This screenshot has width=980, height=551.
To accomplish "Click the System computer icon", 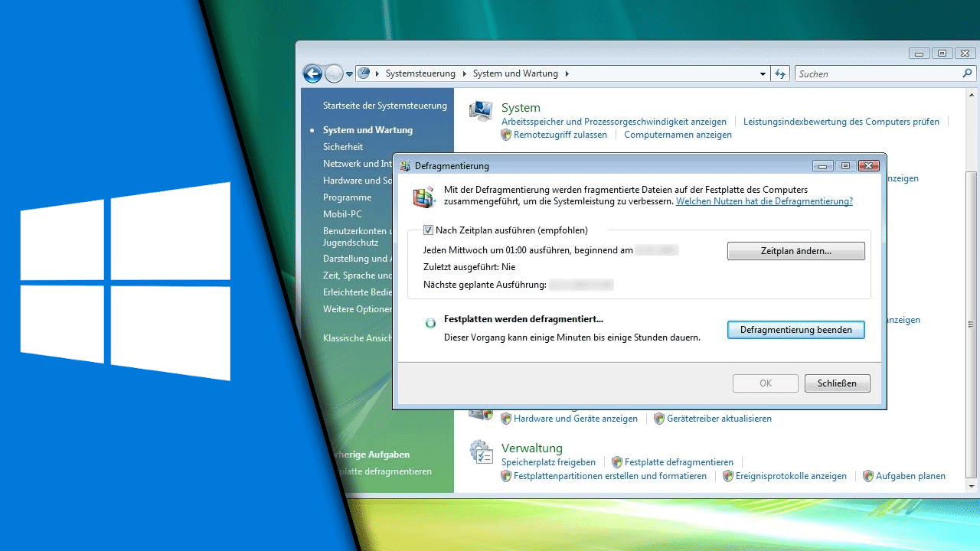I will coord(481,112).
